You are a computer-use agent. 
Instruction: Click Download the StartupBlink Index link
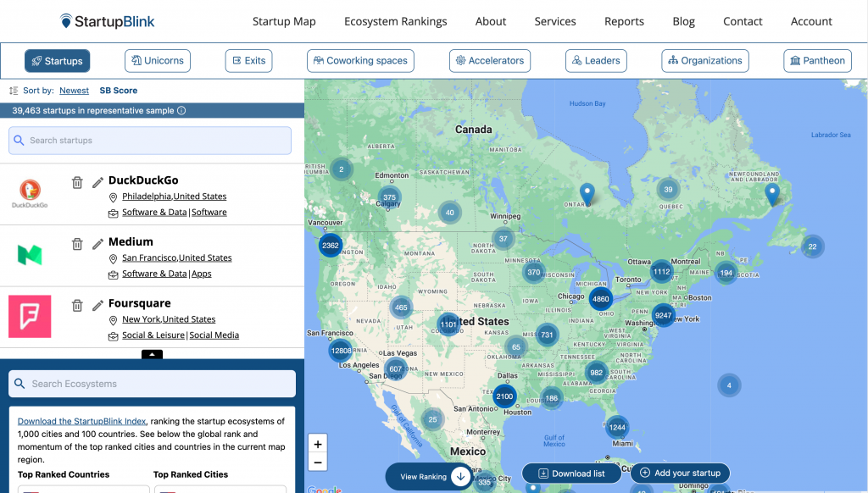(x=81, y=421)
